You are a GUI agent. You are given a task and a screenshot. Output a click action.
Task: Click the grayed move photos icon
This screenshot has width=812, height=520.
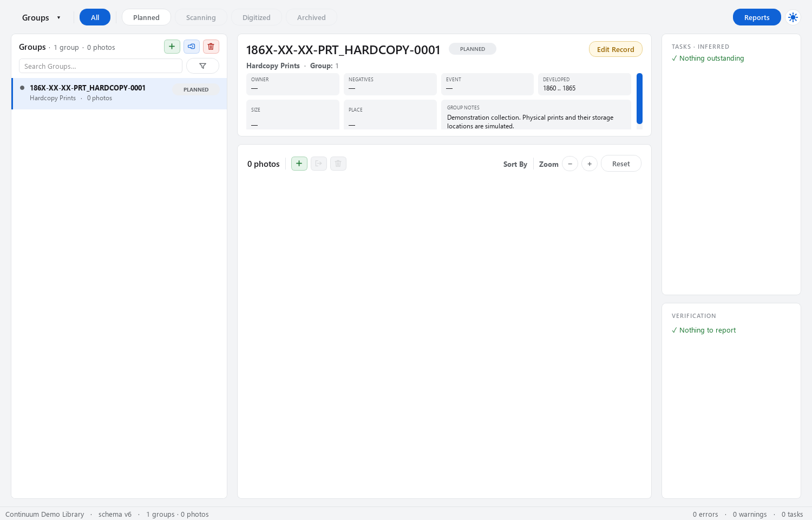tap(319, 164)
